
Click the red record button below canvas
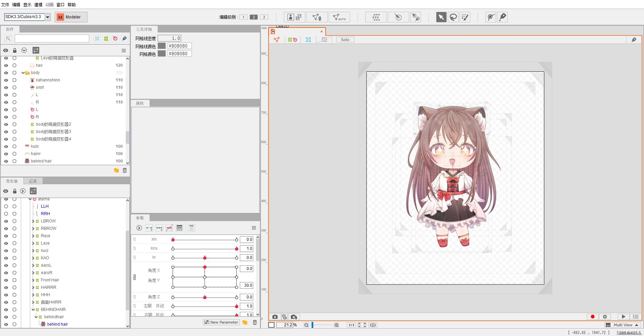(x=593, y=317)
